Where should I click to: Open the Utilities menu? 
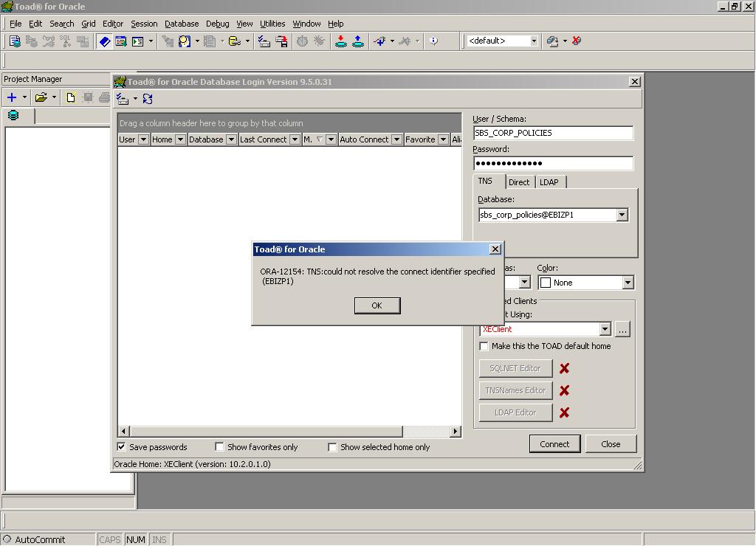272,24
